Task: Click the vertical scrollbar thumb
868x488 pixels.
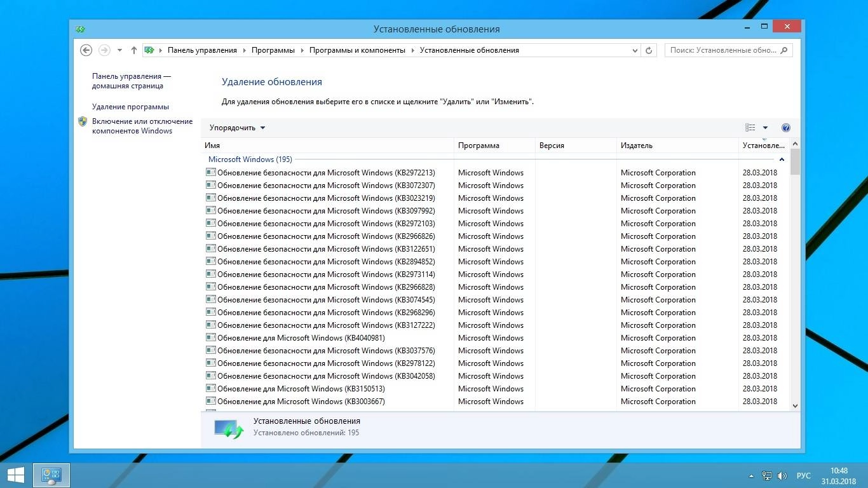Action: click(x=795, y=162)
